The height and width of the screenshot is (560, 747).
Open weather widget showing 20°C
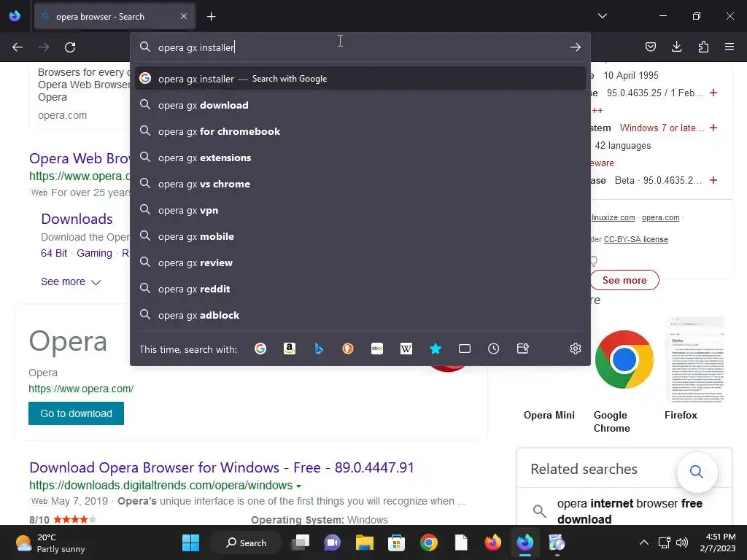[50, 542]
